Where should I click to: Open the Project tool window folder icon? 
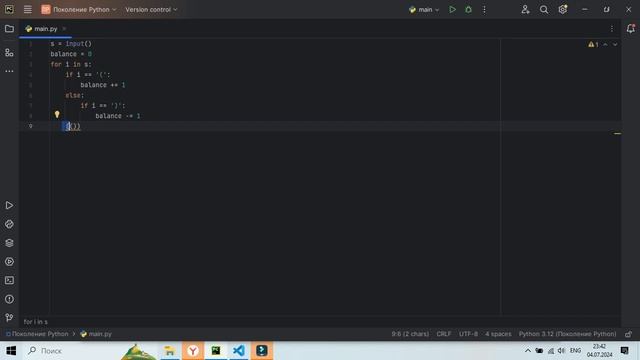click(x=9, y=29)
